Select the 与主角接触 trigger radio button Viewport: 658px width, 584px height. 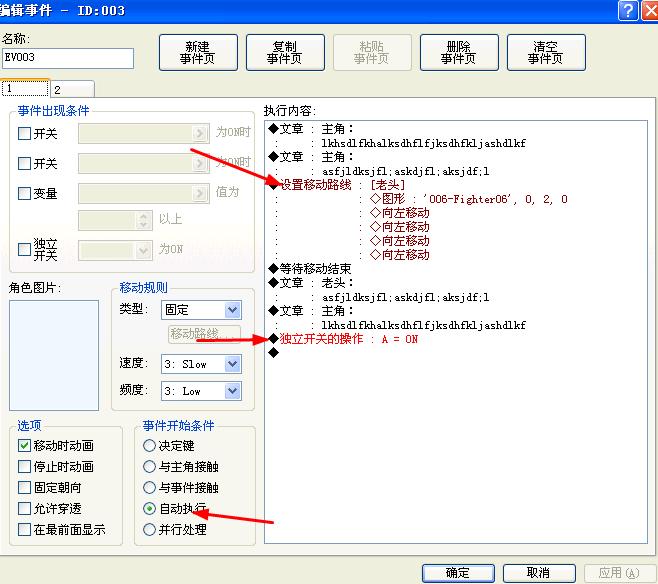149,467
